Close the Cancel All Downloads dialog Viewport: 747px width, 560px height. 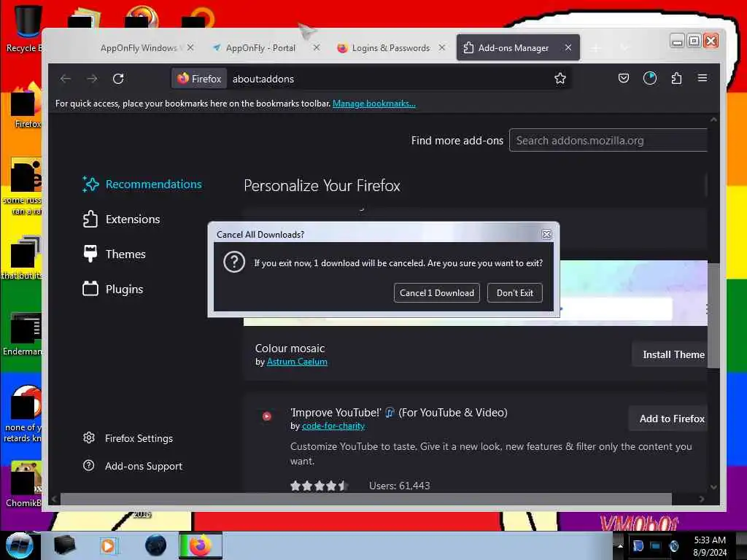point(546,234)
